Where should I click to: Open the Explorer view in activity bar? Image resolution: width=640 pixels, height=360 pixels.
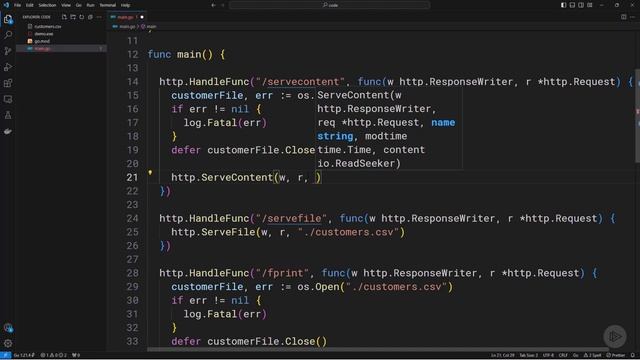8,19
